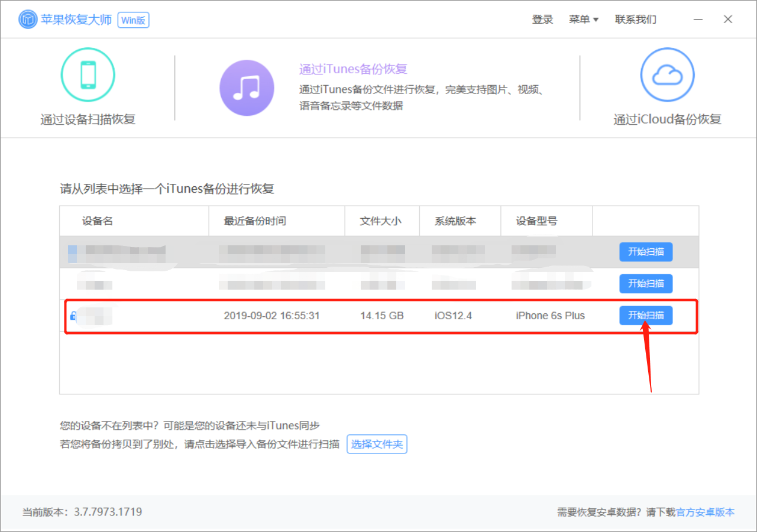Select the backup time 2019-09-02 16:55:31
This screenshot has width=757, height=532.
[271, 316]
